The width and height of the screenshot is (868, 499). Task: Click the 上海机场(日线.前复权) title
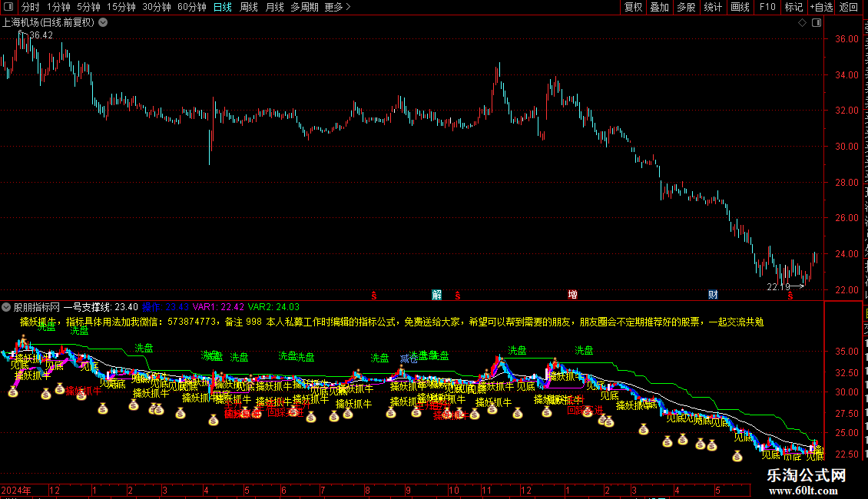48,23
